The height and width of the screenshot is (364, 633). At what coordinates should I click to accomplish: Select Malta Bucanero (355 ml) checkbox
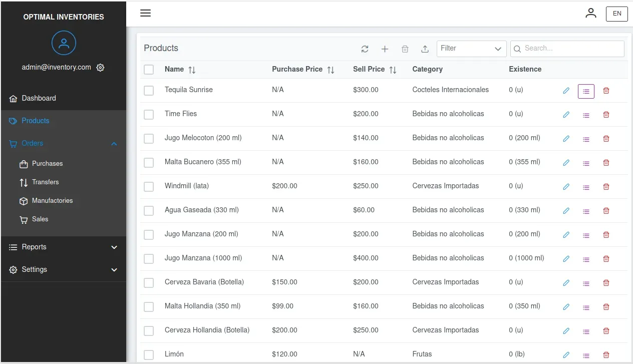click(x=149, y=163)
